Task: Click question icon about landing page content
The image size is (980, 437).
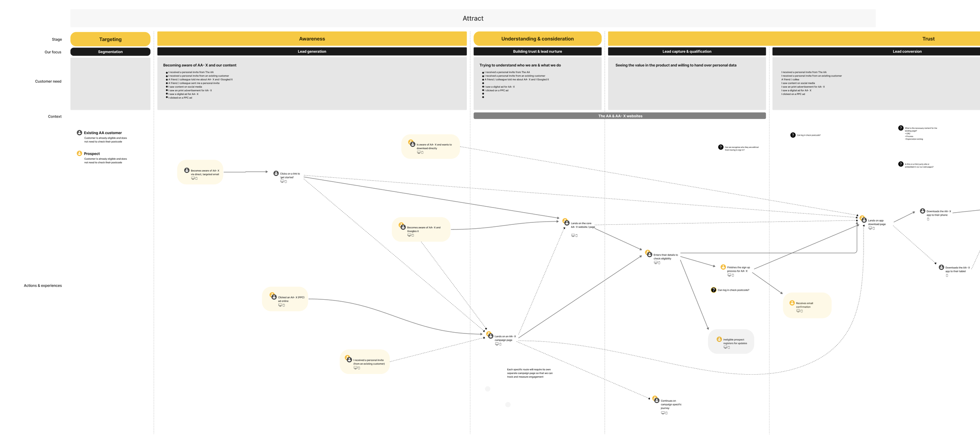Action: [x=900, y=128]
